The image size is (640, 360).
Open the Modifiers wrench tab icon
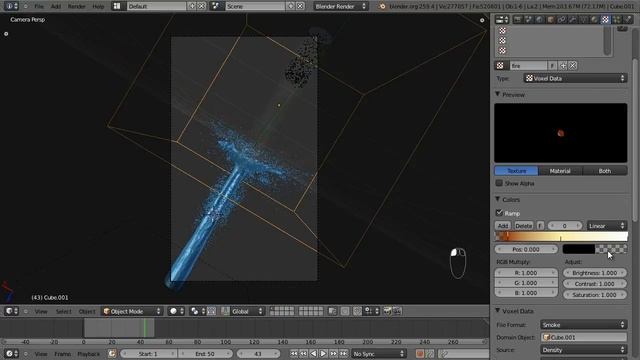coord(573,19)
